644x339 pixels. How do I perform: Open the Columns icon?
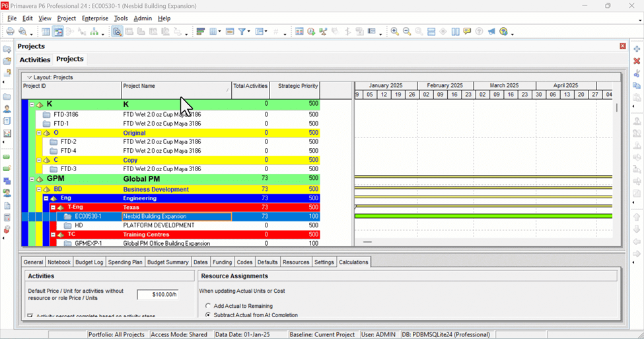[x=213, y=32]
